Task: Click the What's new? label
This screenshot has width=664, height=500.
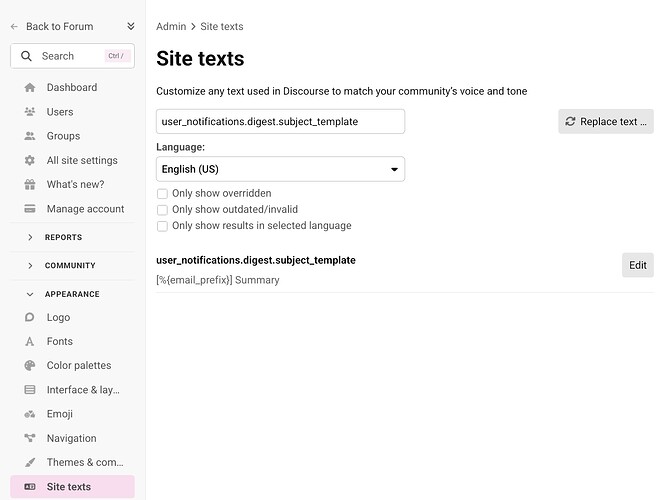Action: [x=75, y=185]
